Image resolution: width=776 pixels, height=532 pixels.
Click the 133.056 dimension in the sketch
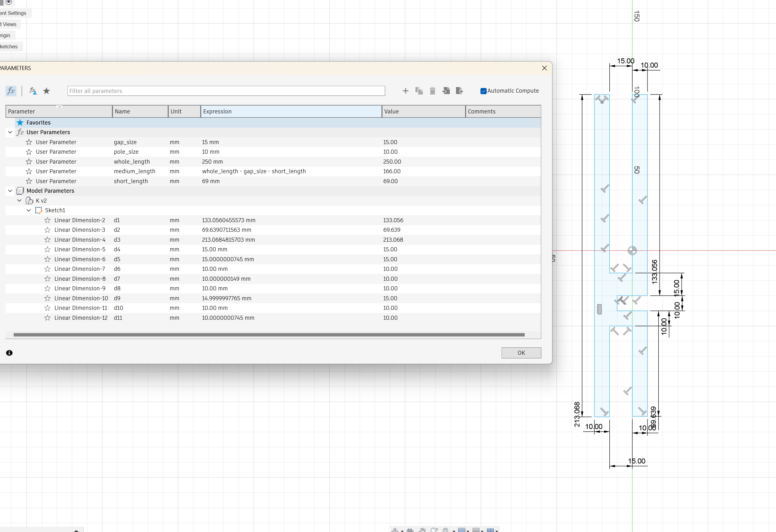click(655, 272)
